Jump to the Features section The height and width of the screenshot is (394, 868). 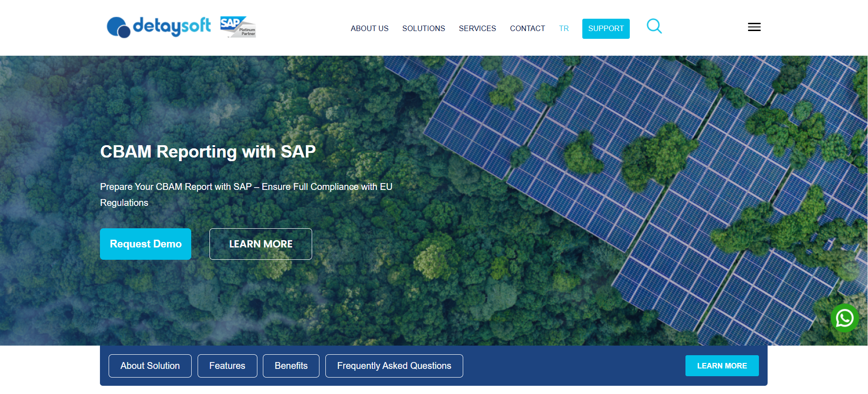click(227, 366)
